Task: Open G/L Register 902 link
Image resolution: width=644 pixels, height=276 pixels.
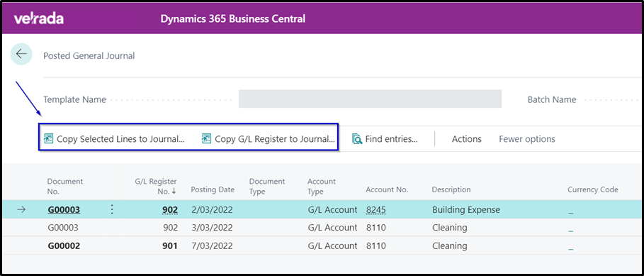Action: pyautogui.click(x=170, y=210)
